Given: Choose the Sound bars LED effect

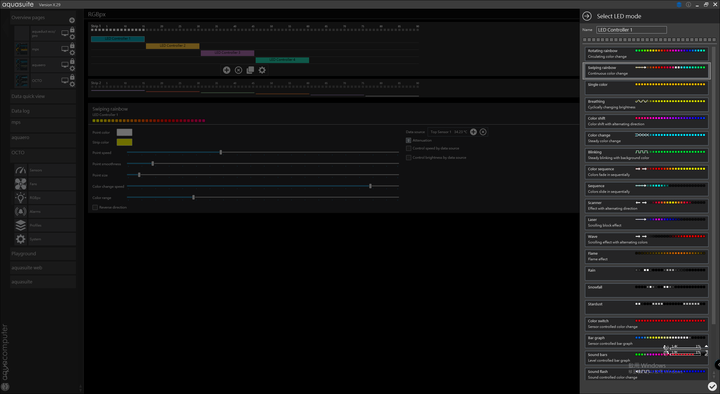Looking at the screenshot, I should click(x=647, y=357).
